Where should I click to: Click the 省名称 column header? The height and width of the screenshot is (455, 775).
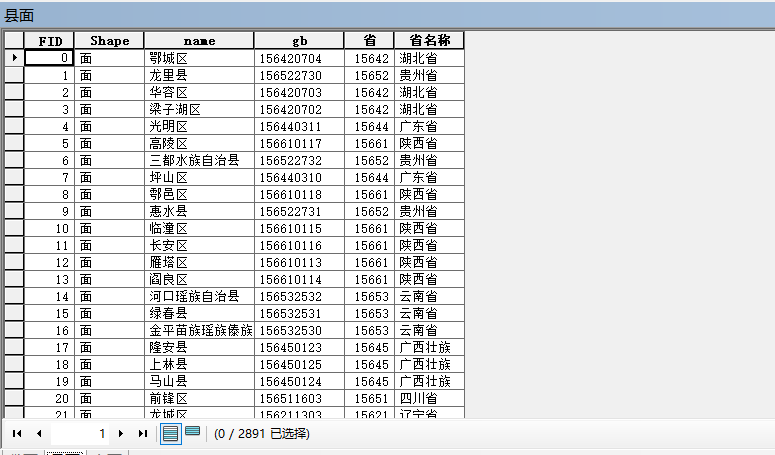click(429, 41)
